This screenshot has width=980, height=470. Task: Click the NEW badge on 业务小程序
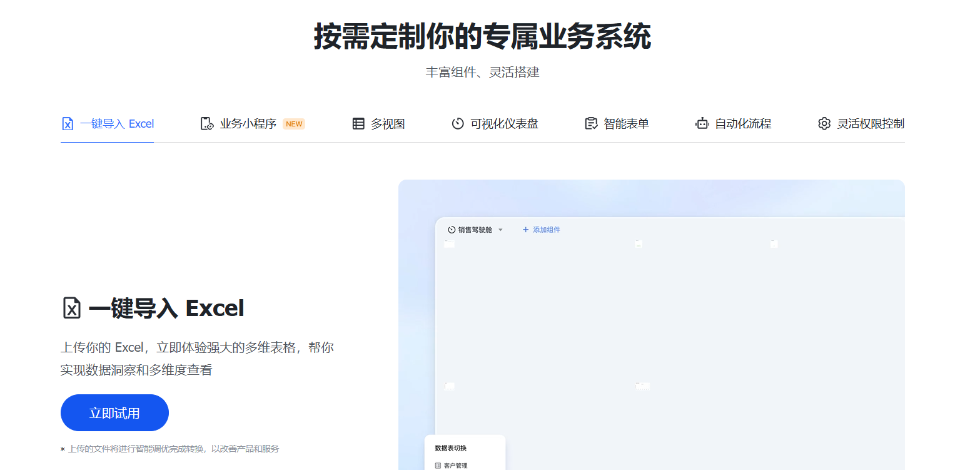point(294,123)
